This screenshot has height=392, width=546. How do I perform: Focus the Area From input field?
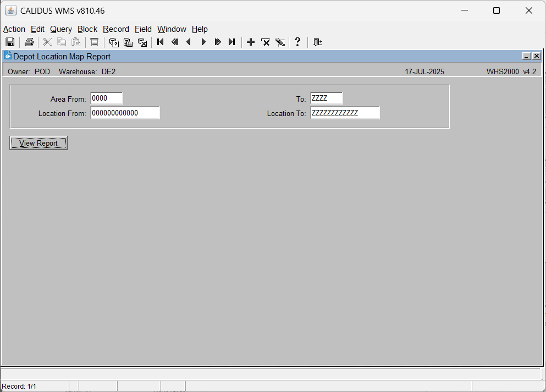coord(107,98)
